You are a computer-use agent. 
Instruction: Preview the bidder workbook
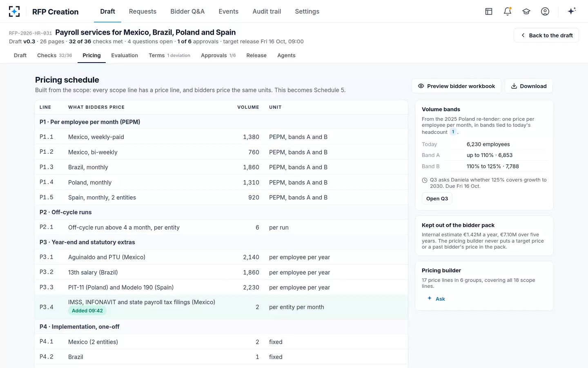457,86
